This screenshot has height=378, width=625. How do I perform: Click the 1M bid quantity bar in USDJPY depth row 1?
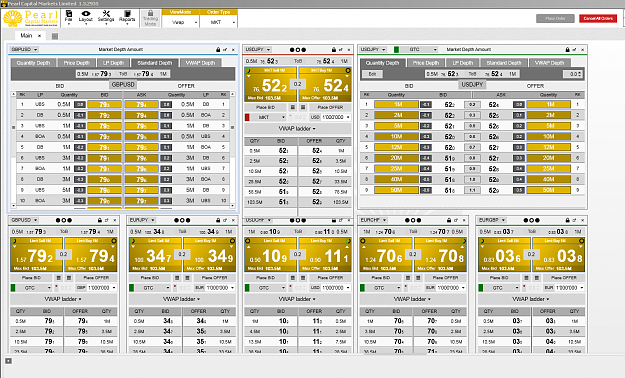tap(397, 104)
